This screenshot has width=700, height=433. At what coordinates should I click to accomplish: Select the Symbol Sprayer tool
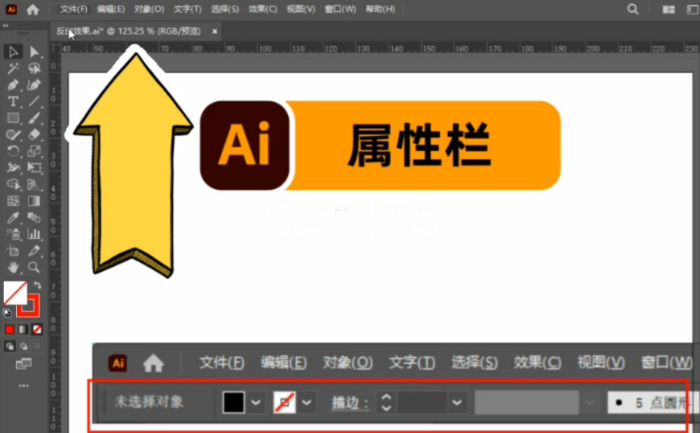(13, 234)
